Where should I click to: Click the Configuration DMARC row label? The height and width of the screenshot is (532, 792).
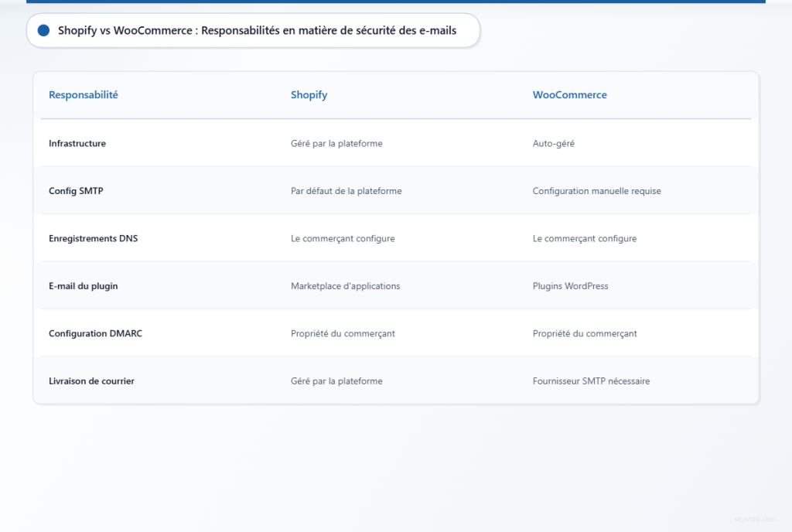pos(95,333)
